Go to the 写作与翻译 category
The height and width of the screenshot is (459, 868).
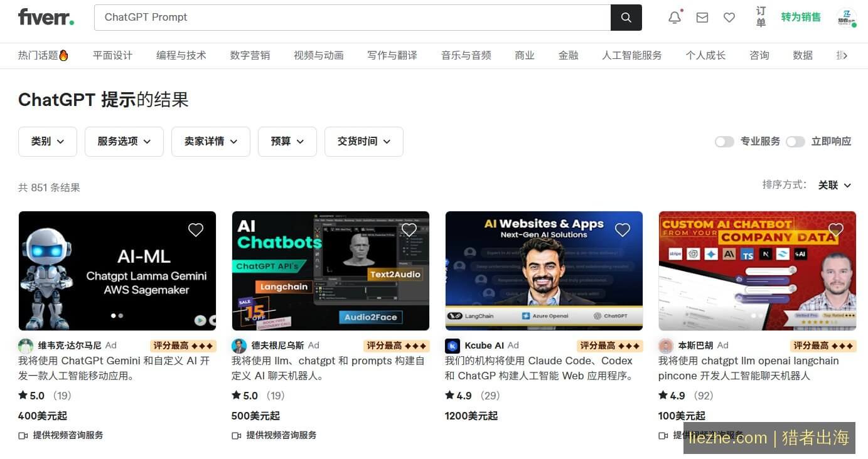pos(392,55)
